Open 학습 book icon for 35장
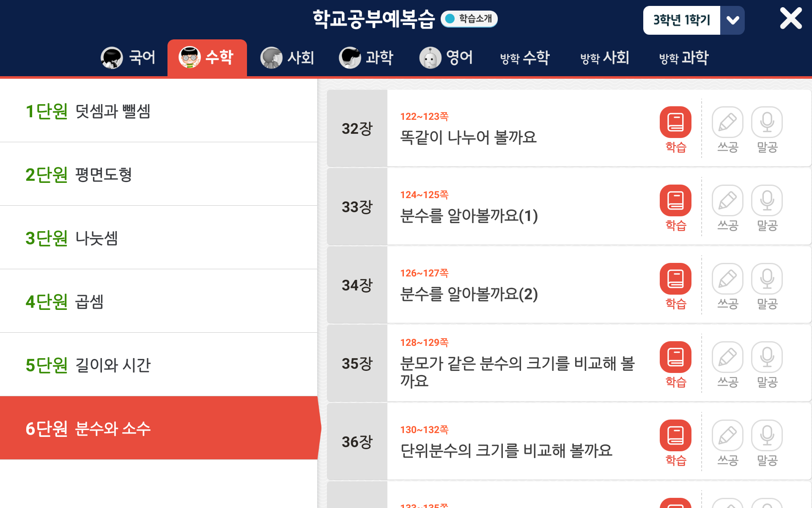 click(675, 357)
